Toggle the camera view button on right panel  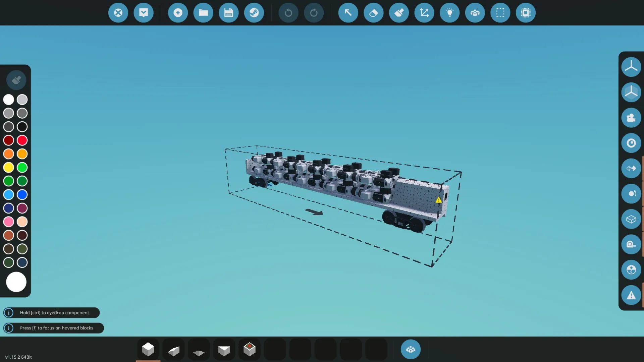click(631, 118)
